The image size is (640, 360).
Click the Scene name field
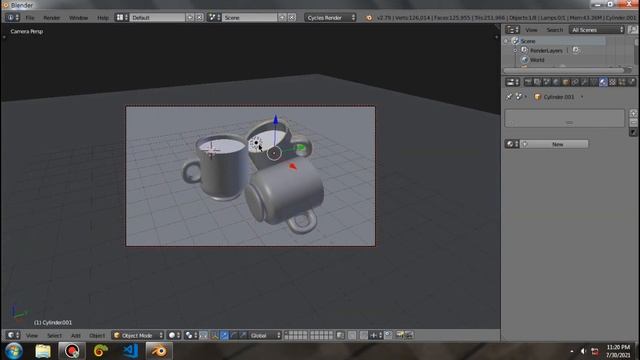tap(249, 18)
